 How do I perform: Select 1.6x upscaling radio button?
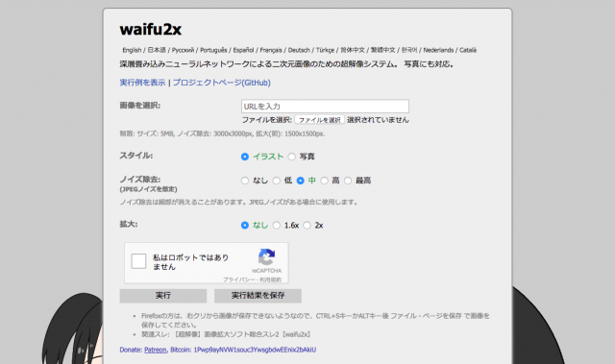click(x=277, y=226)
